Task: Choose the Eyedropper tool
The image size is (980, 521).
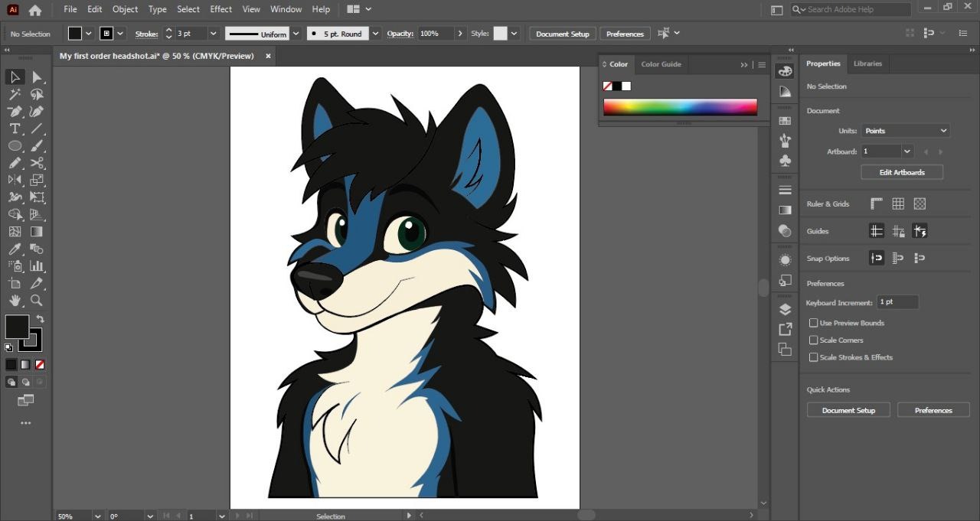Action: tap(15, 249)
